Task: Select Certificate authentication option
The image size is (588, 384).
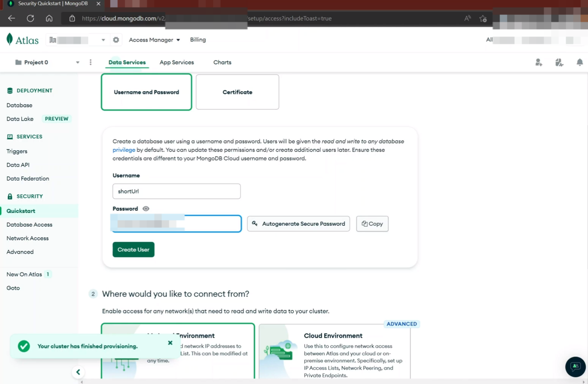Action: [237, 92]
